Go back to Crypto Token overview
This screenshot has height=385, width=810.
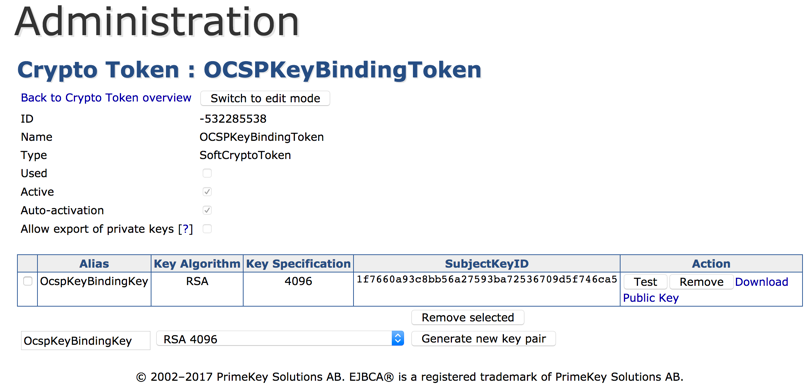106,98
